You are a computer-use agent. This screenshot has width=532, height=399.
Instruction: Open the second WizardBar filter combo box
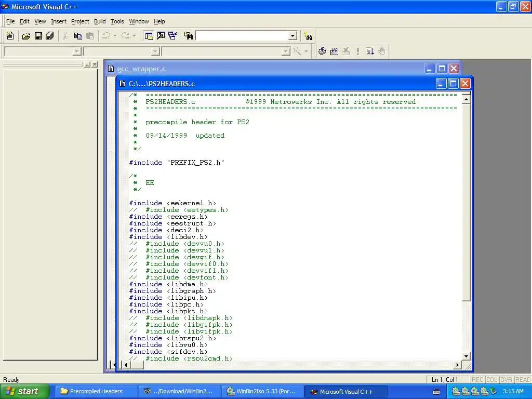click(122, 51)
